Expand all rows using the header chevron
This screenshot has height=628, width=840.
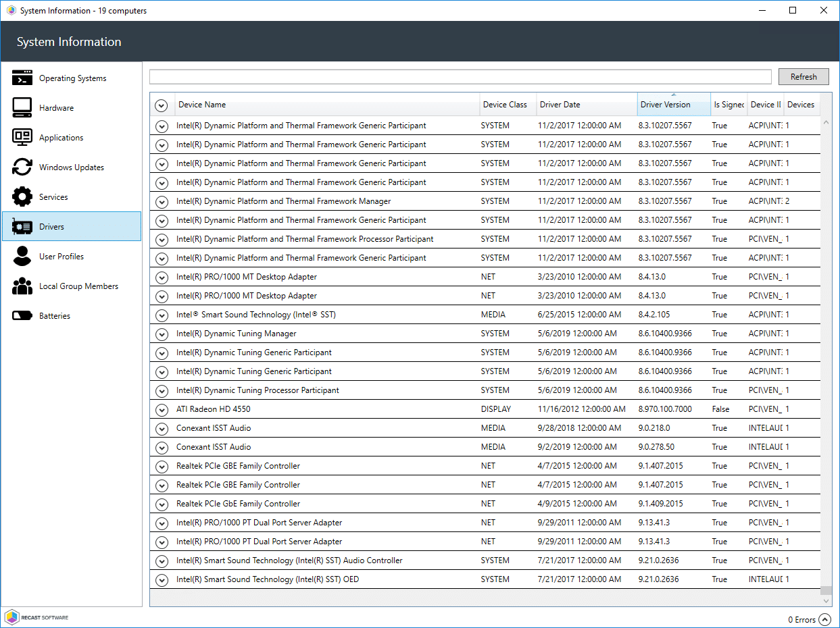(x=161, y=105)
